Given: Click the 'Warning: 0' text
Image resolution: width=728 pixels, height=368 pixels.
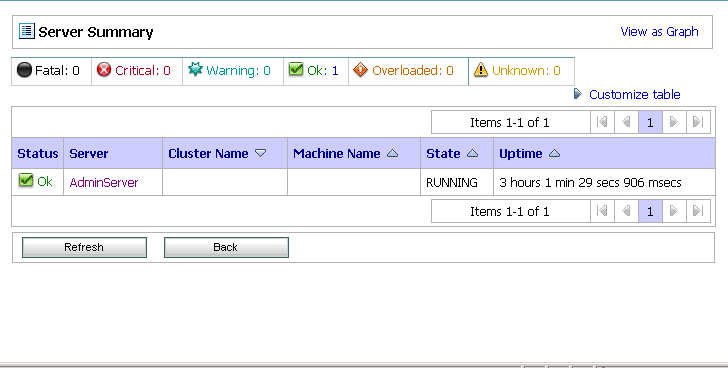Looking at the screenshot, I should pyautogui.click(x=238, y=71).
